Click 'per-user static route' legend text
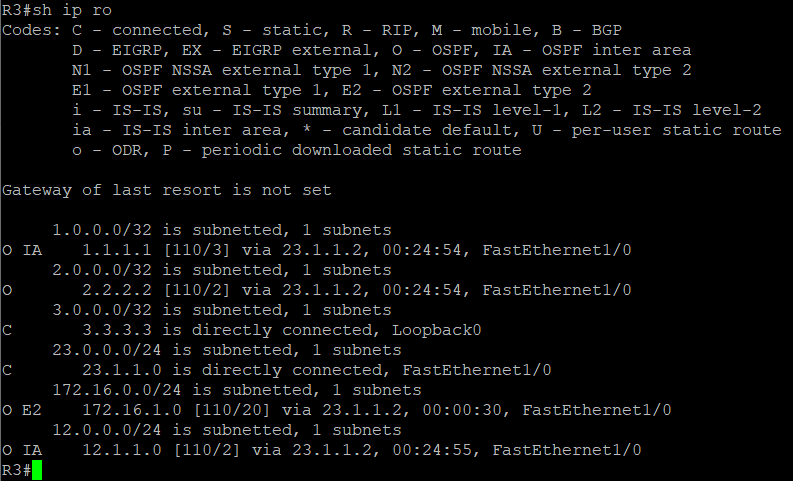 coord(677,130)
